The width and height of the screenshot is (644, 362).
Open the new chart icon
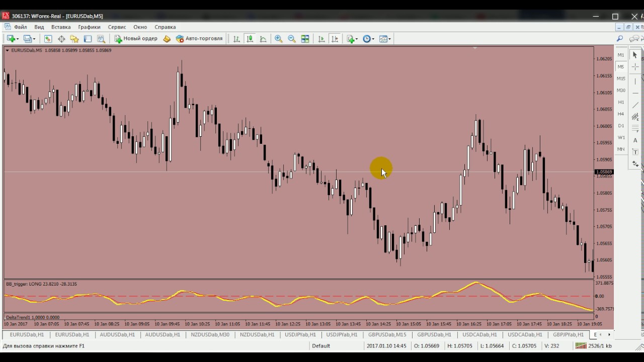coord(11,39)
